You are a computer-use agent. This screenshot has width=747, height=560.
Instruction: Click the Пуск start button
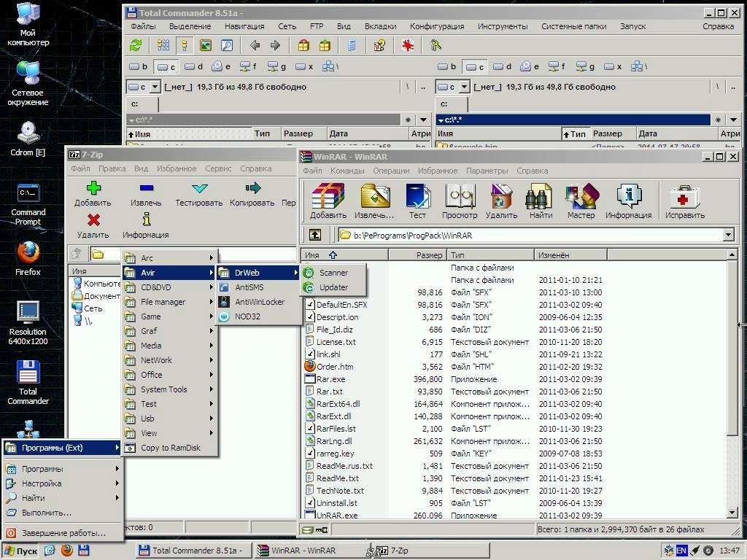click(21, 551)
